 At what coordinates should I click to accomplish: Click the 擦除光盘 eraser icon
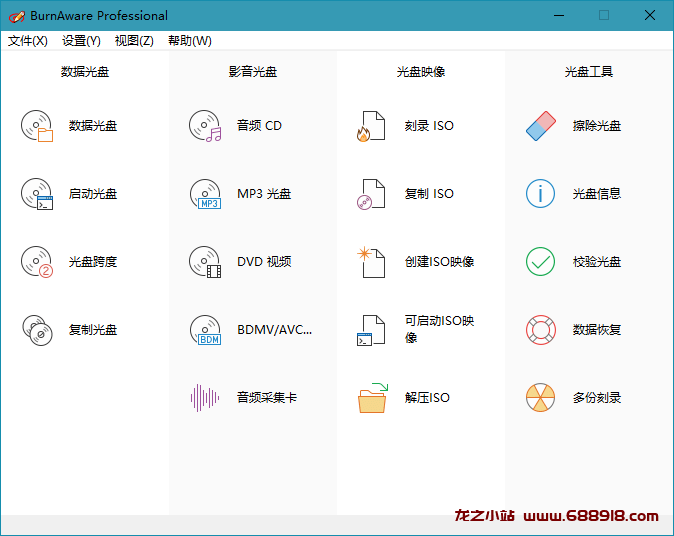point(541,126)
